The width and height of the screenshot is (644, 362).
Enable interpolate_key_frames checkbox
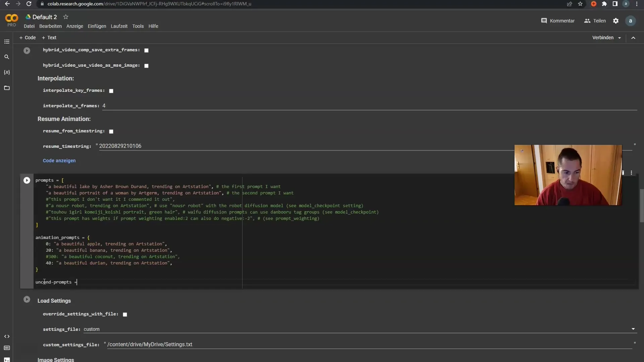coord(111,91)
